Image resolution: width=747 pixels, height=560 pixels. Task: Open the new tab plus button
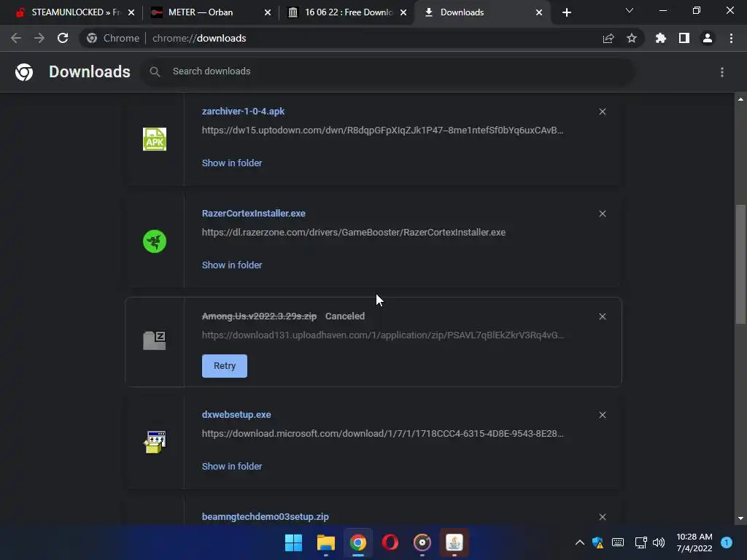566,12
